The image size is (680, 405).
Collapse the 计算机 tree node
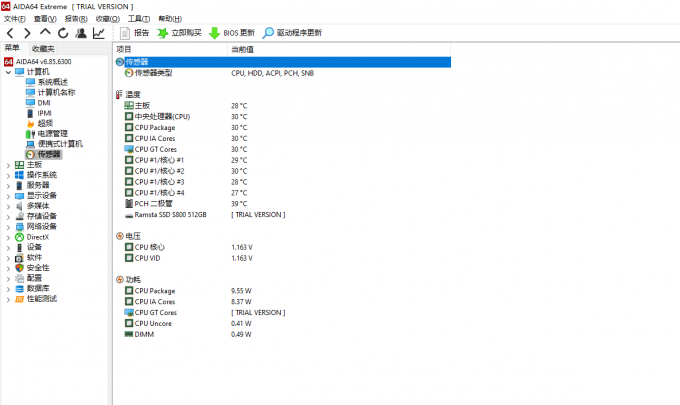pos(8,72)
